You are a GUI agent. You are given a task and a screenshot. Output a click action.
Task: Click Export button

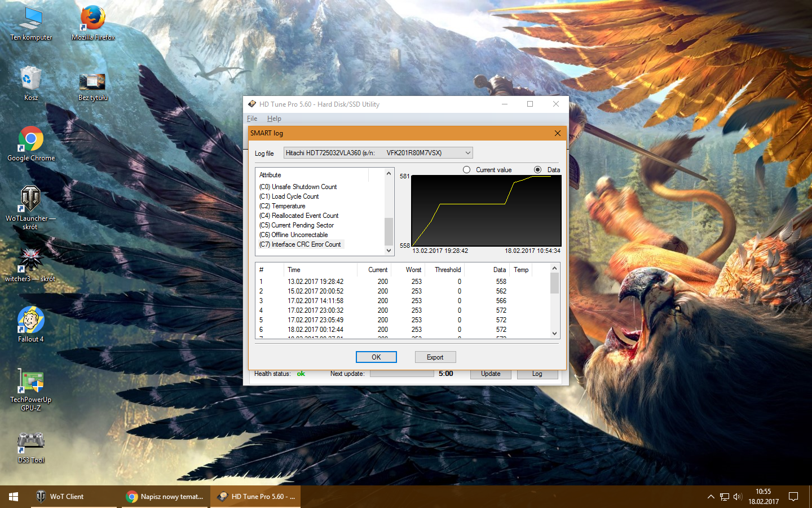point(435,357)
